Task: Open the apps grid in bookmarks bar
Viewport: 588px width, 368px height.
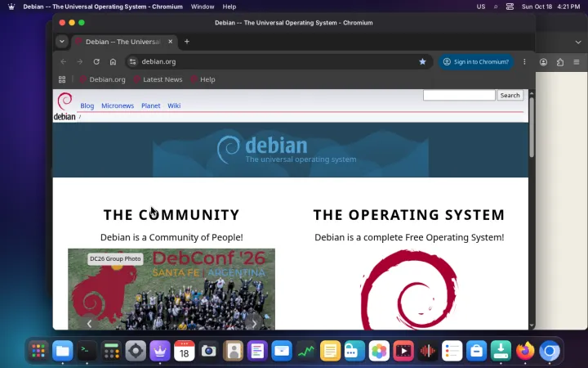Action: 62,79
